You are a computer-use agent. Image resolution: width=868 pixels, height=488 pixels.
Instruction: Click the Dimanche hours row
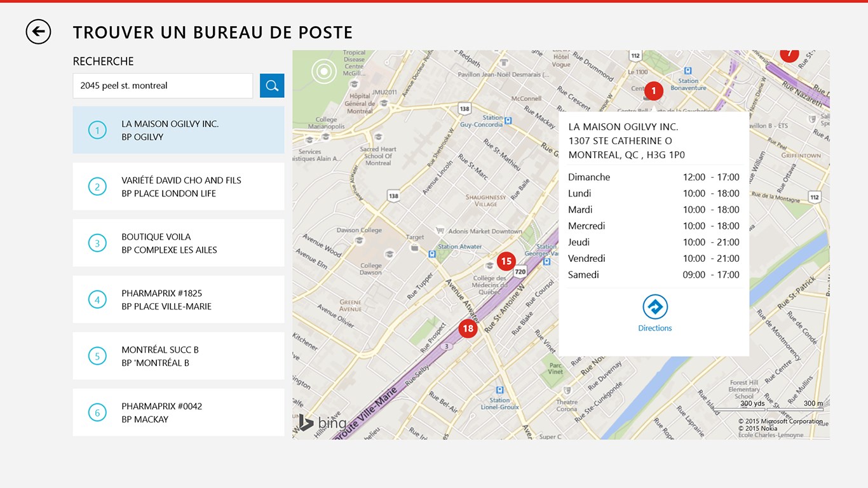click(654, 177)
